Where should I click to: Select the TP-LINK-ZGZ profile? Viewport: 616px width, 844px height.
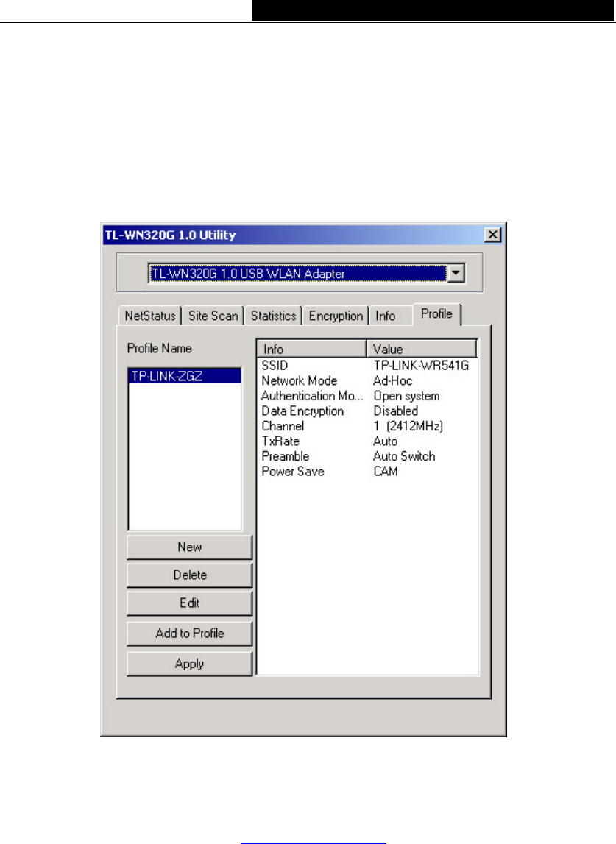[x=185, y=376]
